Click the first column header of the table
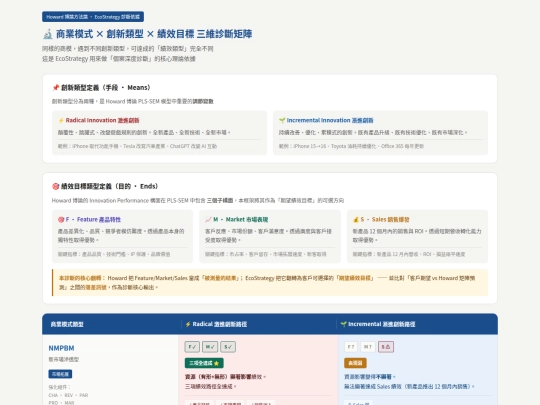540x405 pixels. click(67, 324)
